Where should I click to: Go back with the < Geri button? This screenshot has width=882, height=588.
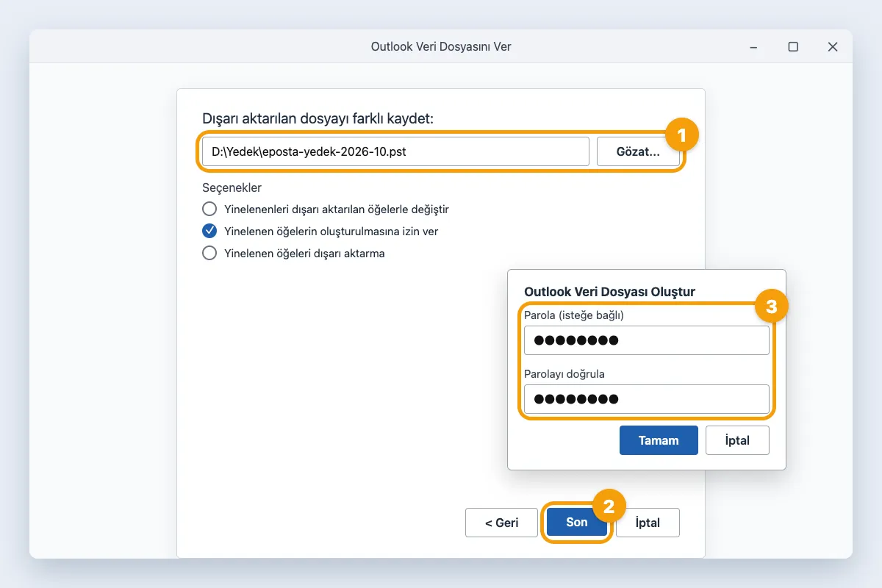point(502,523)
